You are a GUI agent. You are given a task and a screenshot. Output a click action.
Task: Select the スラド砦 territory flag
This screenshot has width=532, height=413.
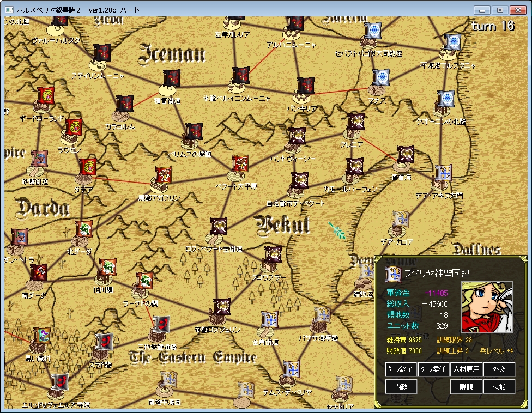104,342
